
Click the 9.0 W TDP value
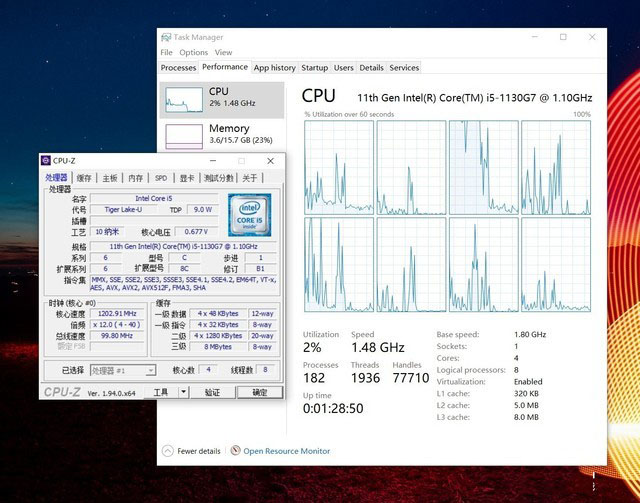tap(202, 209)
